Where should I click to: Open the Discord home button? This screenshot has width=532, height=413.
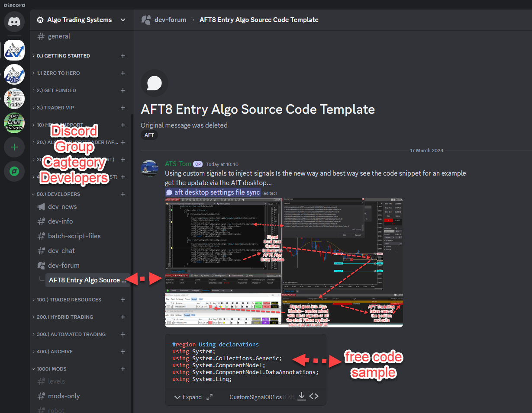coord(14,22)
